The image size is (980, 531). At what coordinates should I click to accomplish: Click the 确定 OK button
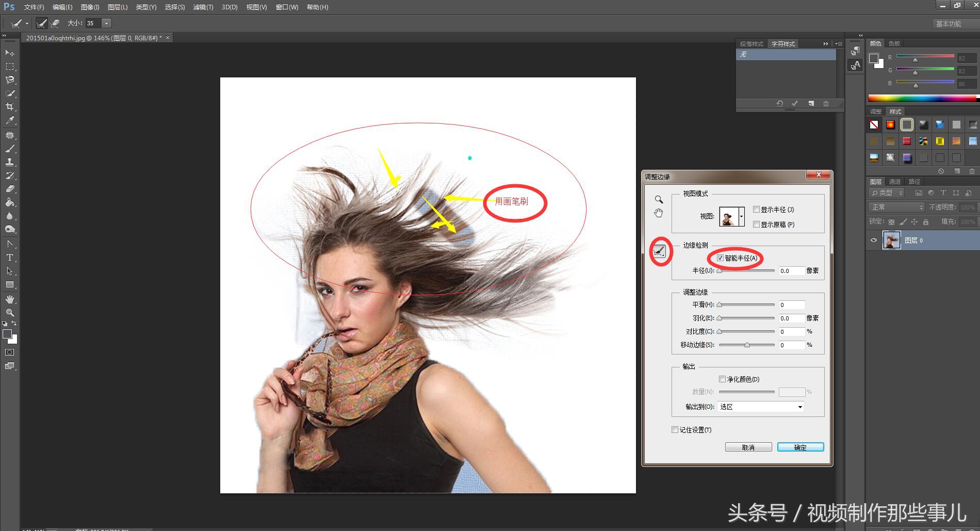800,447
